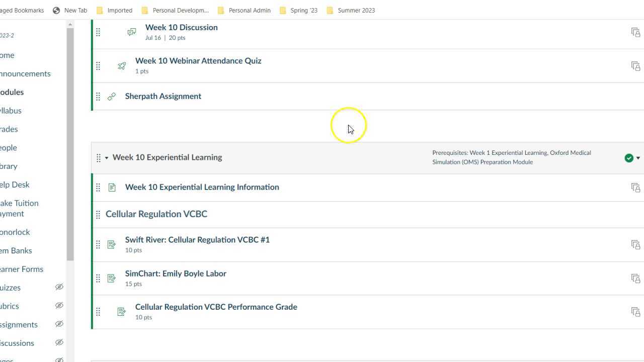This screenshot has width=644, height=362.
Task: Click the assignment icon beside Swift River VCBC
Action: (x=112, y=245)
